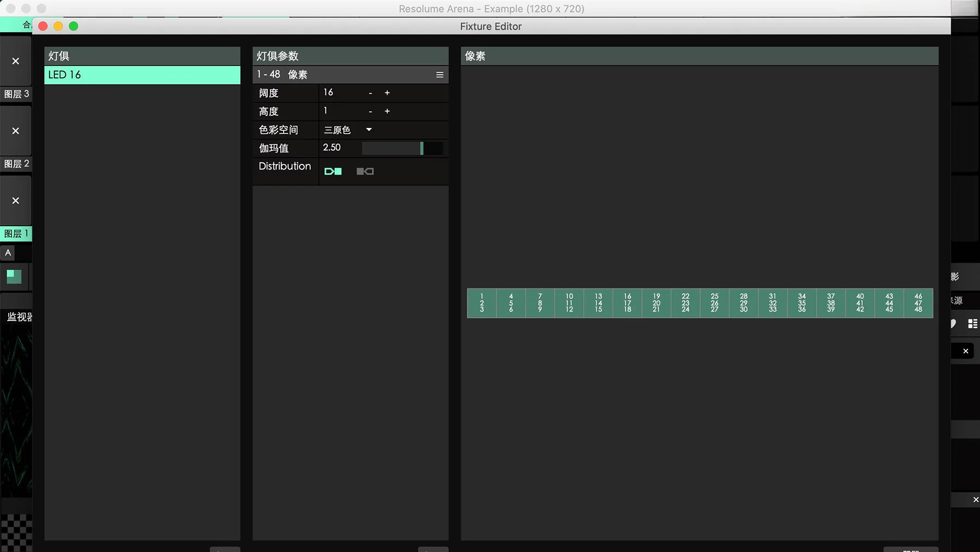The height and width of the screenshot is (552, 980).
Task: Open the hamburger menu beside 1 - 48 像素
Action: tap(439, 75)
